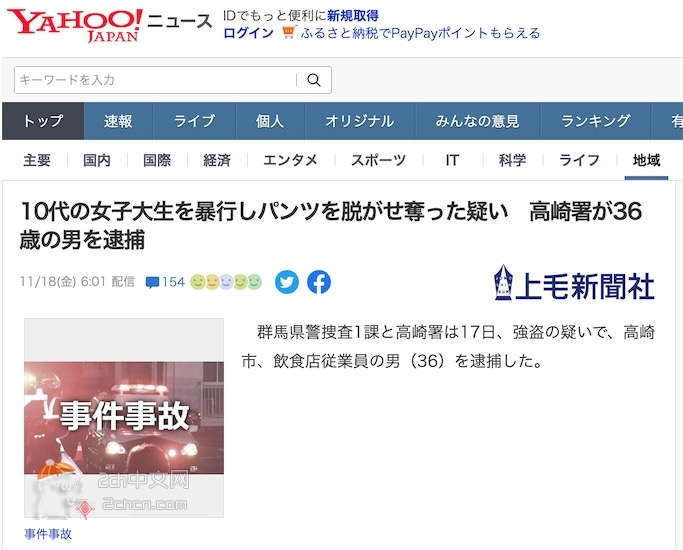The width and height of the screenshot is (683, 550).
Task: Select the 地域 category
Action: click(646, 160)
